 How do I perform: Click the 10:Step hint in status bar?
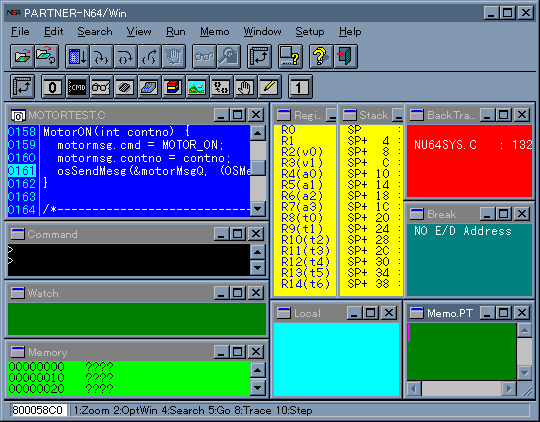click(x=294, y=410)
